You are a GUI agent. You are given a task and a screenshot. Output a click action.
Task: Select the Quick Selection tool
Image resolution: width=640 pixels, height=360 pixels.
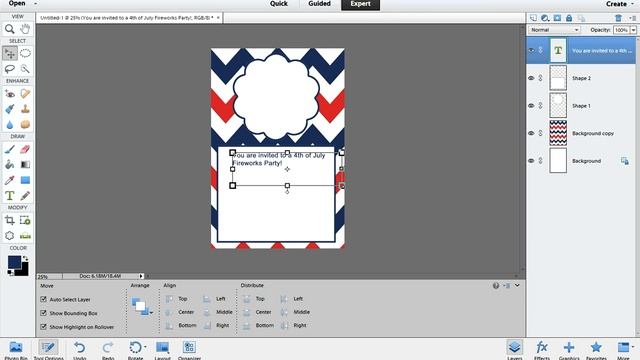25,69
